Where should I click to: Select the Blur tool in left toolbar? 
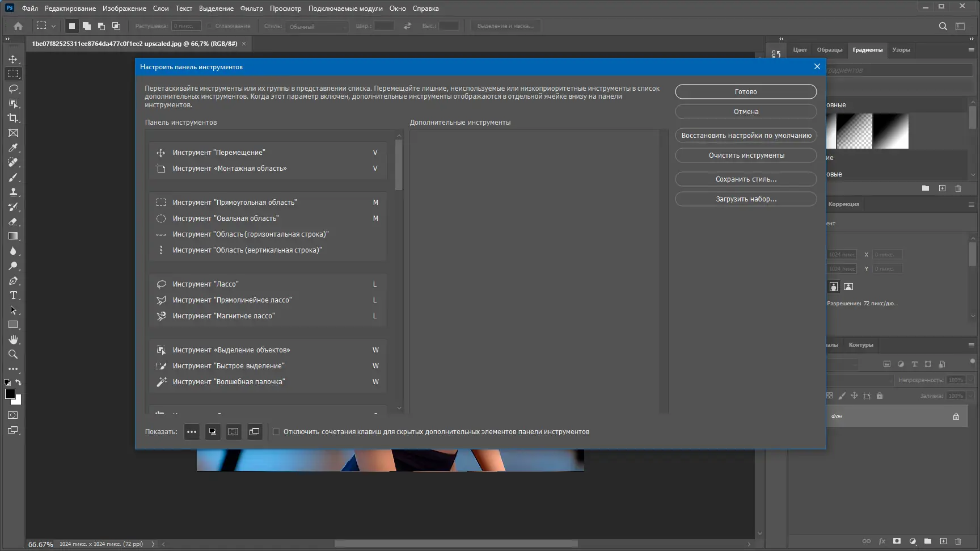[x=13, y=251]
